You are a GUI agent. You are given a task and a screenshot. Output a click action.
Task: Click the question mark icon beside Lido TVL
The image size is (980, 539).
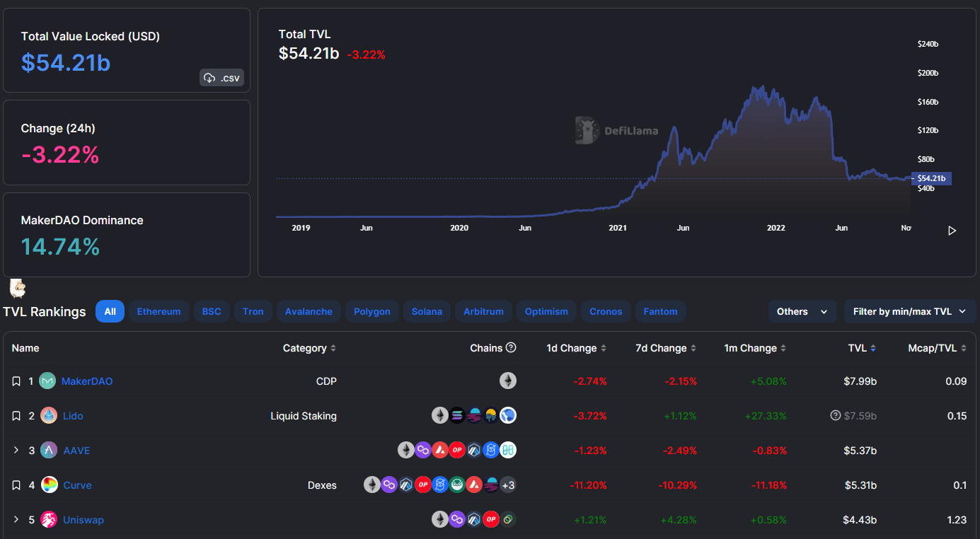[836, 416]
